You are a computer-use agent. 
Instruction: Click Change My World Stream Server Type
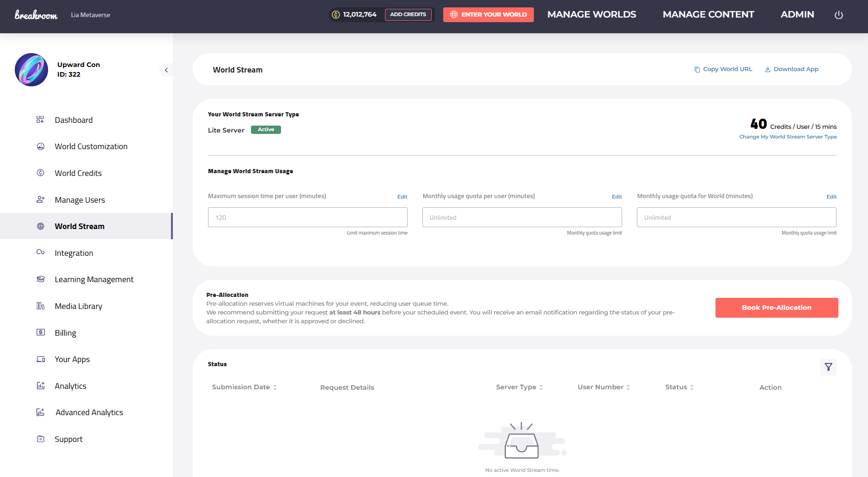[x=788, y=137]
